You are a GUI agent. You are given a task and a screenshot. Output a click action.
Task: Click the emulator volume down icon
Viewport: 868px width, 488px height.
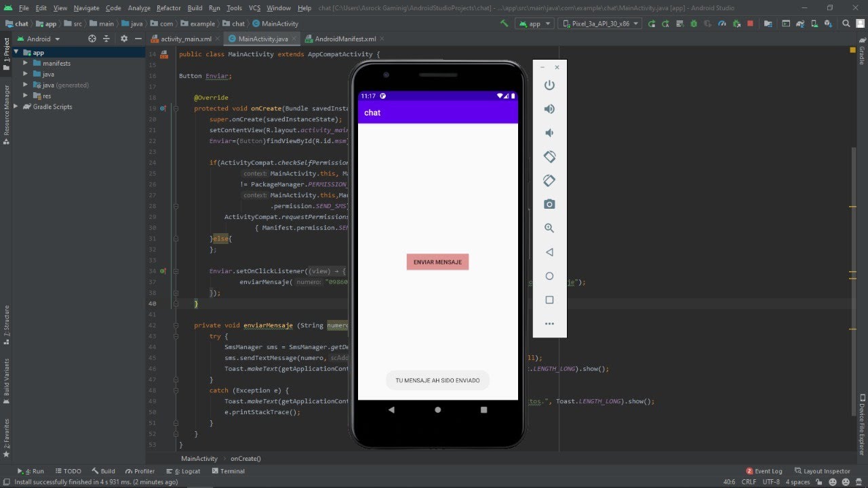pyautogui.click(x=549, y=133)
